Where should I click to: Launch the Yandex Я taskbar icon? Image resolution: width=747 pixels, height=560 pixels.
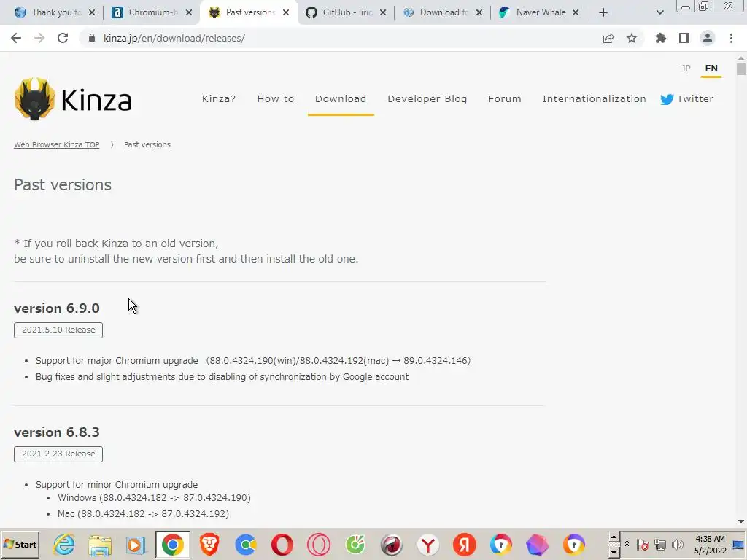[465, 544]
